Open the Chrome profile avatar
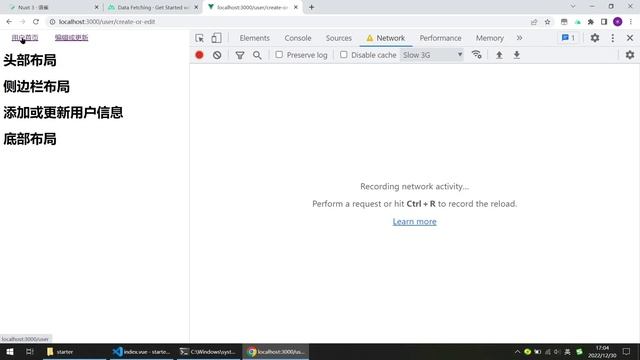The height and width of the screenshot is (360, 640). click(x=618, y=22)
